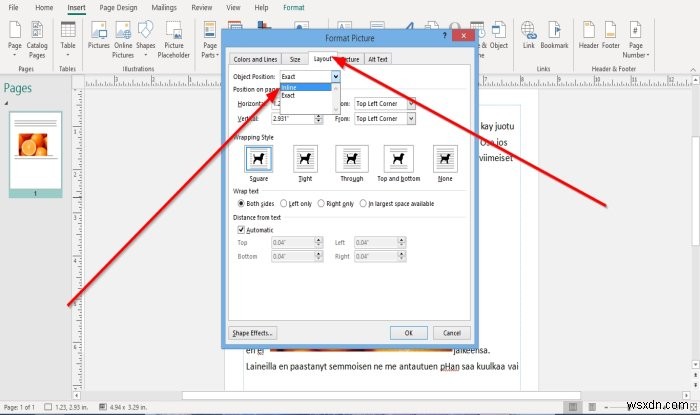Open Shapes gallery

point(146,39)
